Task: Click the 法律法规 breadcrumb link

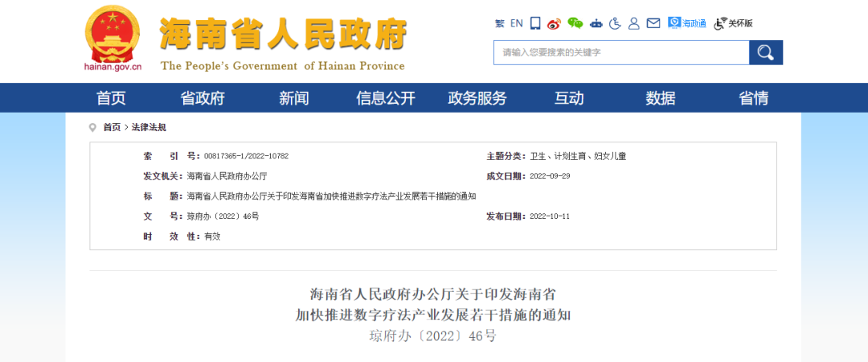Action: click(x=149, y=127)
